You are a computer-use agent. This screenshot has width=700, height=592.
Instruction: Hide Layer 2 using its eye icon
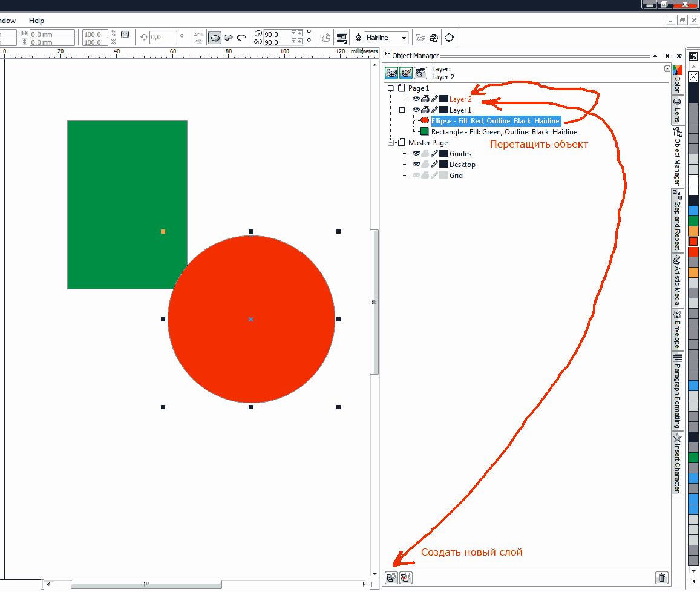416,99
